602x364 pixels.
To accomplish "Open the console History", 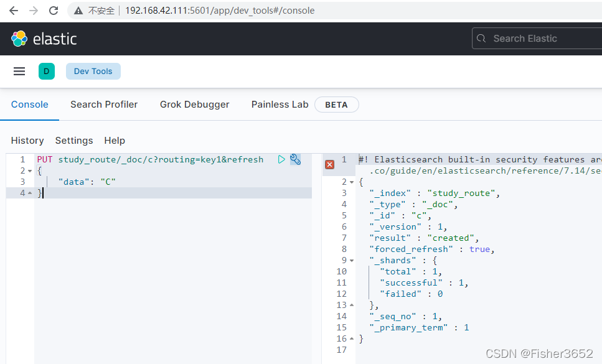I will point(27,141).
